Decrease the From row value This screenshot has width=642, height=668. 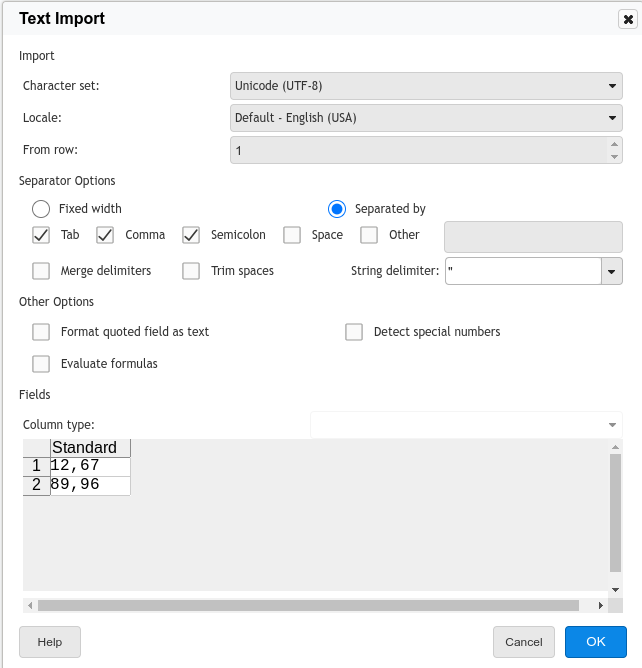pos(613,156)
